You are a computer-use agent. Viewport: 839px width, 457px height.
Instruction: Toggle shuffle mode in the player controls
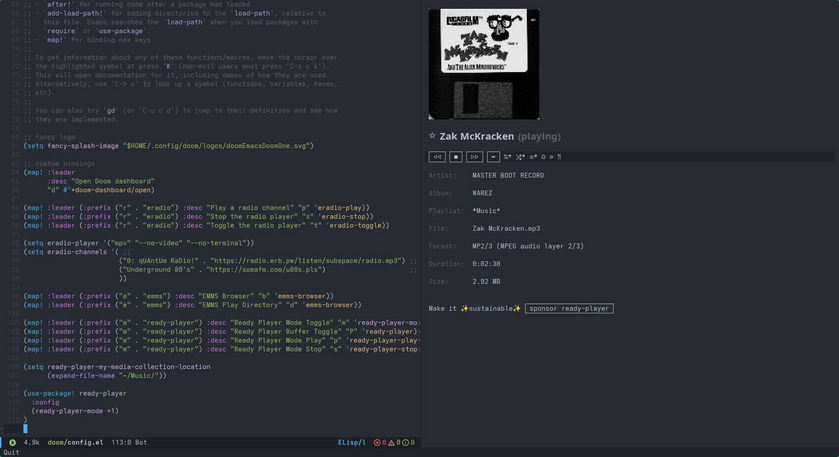pyautogui.click(x=520, y=157)
